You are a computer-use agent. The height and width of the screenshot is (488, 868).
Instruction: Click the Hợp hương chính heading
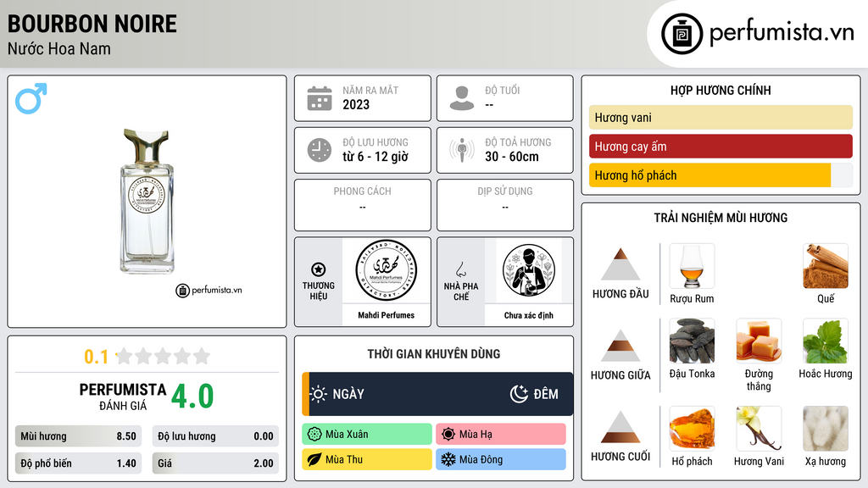(721, 90)
